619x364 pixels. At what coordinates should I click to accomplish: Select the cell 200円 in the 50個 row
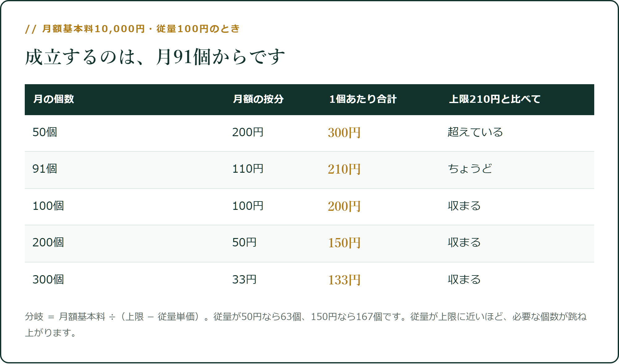tap(248, 132)
